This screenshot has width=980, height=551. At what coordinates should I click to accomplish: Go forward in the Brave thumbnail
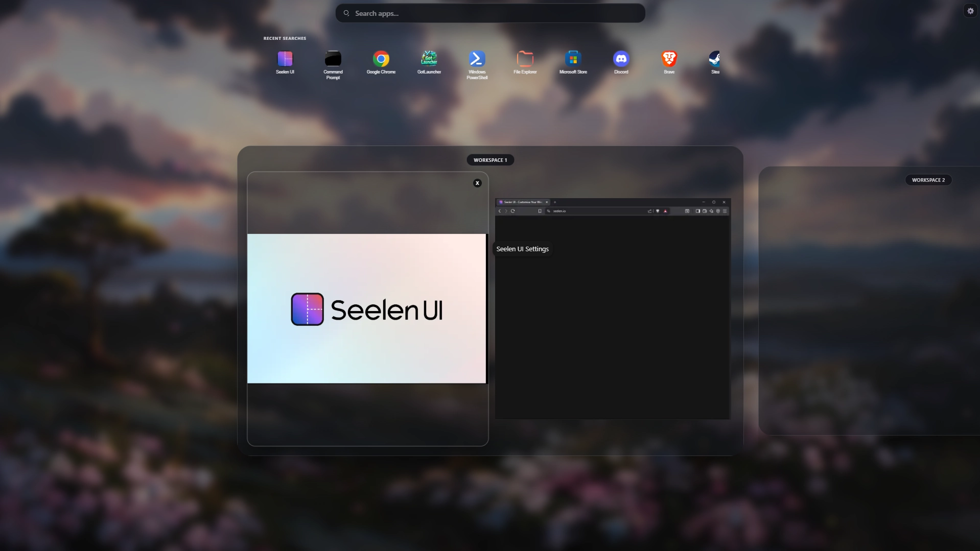point(506,211)
